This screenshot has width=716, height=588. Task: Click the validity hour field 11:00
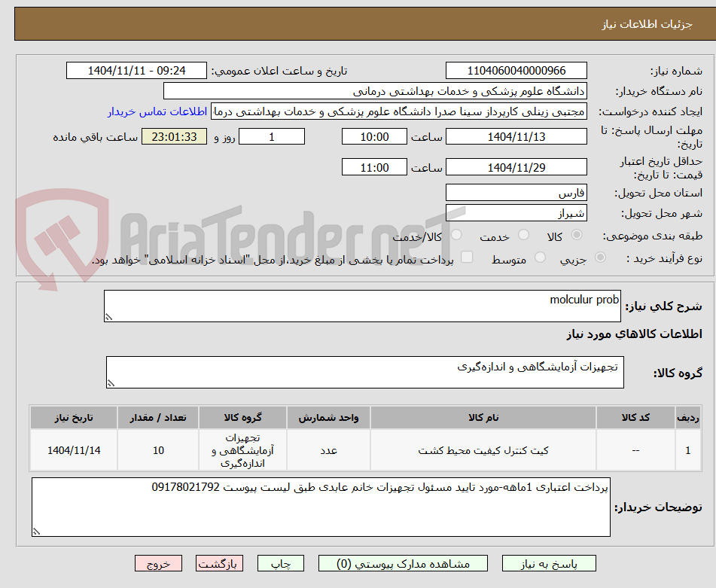coord(374,167)
